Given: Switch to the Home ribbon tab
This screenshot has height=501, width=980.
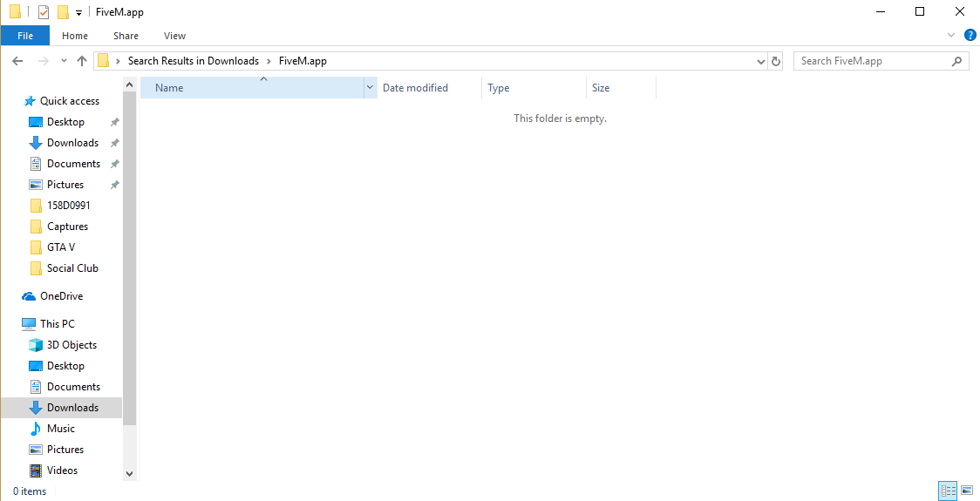Looking at the screenshot, I should pyautogui.click(x=75, y=36).
